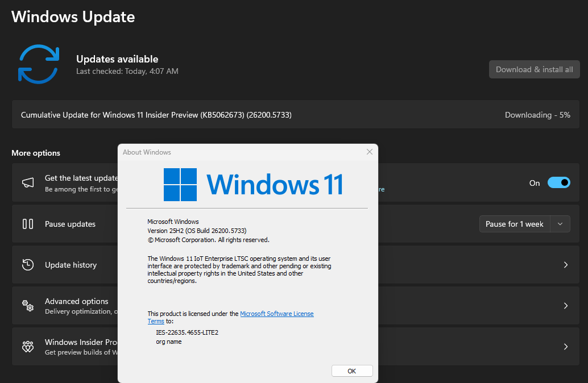
Task: Click the gears icon beside Advanced options
Action: coord(28,305)
